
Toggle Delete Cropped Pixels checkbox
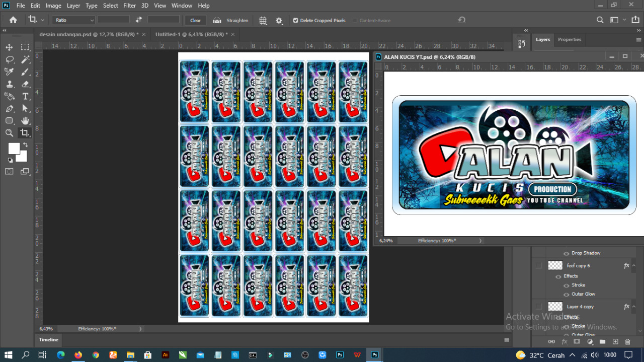[x=295, y=21]
